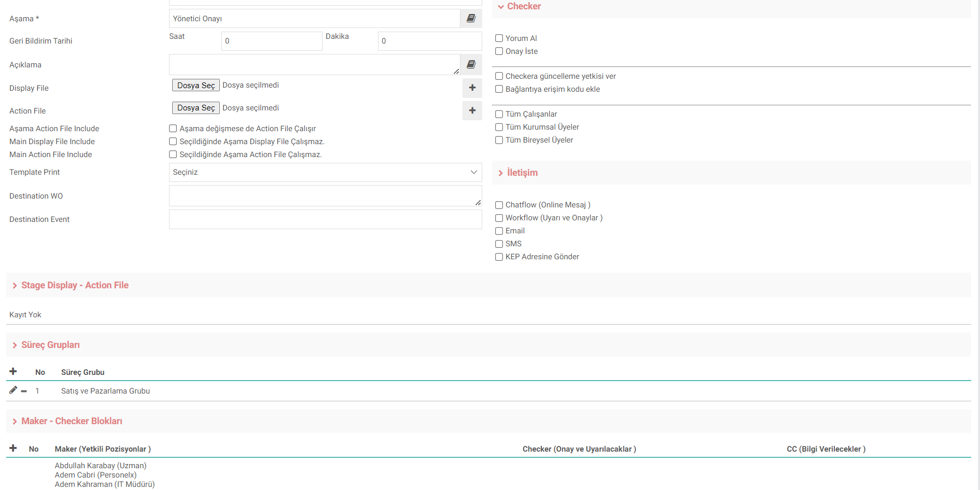
Task: Choose a file for Display File
Action: [196, 85]
